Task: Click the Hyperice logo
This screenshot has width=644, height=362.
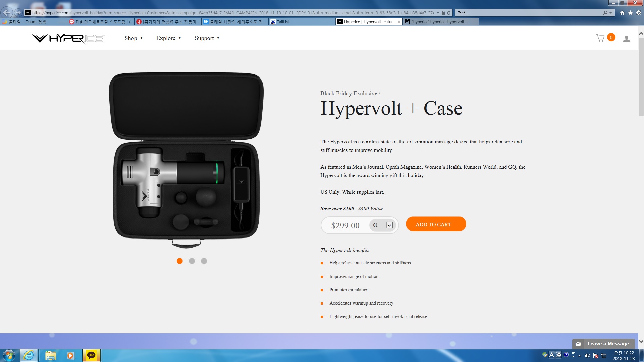Action: point(67,38)
